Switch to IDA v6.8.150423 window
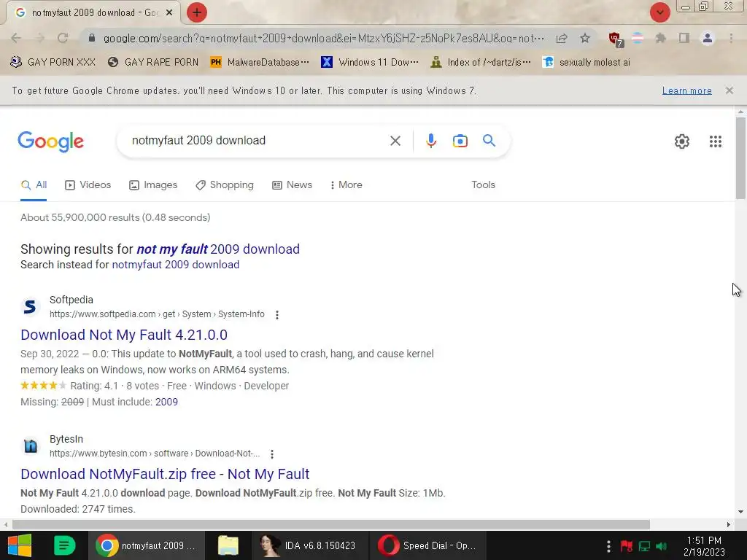 point(308,545)
